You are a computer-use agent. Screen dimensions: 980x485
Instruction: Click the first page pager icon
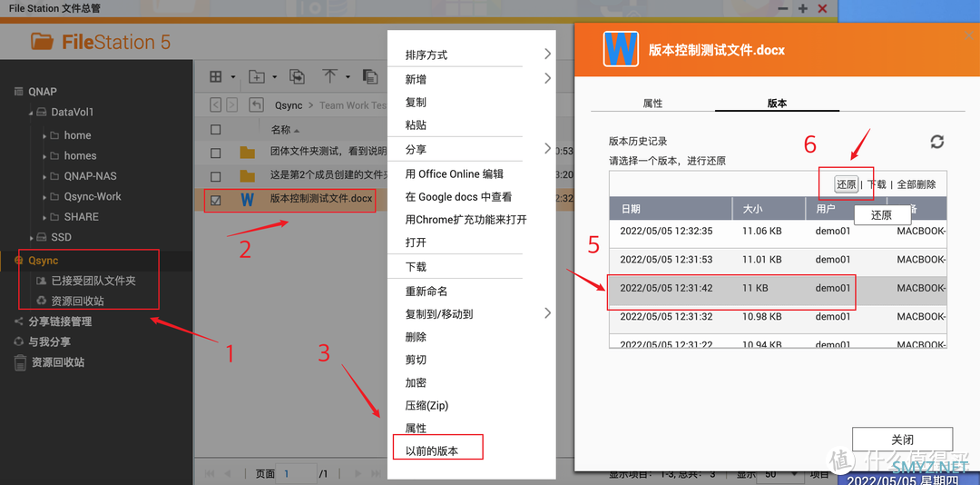point(210,474)
